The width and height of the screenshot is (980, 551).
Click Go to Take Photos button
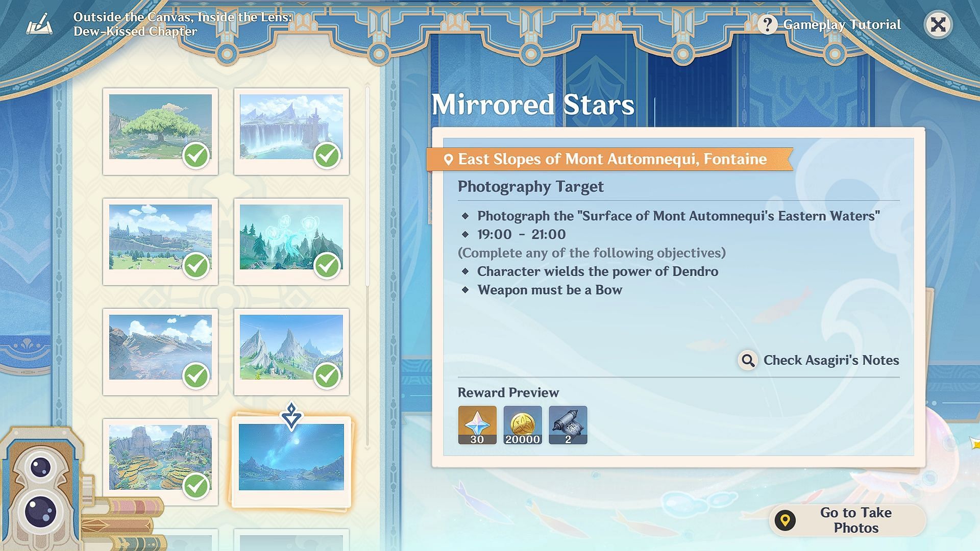pos(847,520)
